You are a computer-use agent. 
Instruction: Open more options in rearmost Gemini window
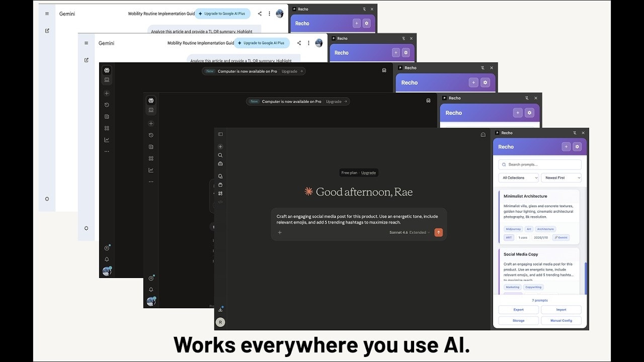click(x=269, y=14)
